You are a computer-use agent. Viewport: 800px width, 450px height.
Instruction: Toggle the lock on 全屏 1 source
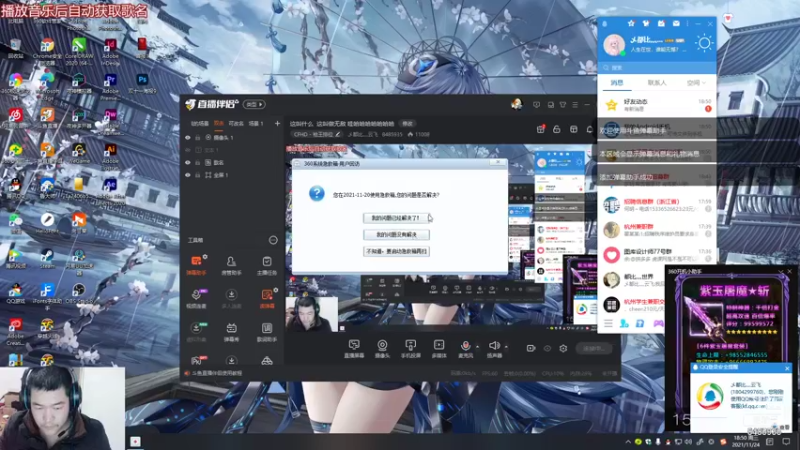tap(197, 175)
